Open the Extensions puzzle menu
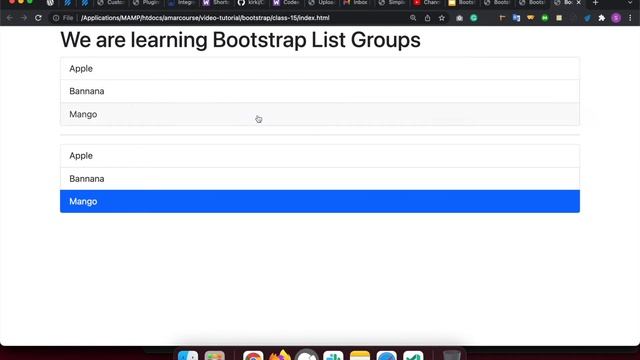The image size is (640, 360). coord(602,18)
